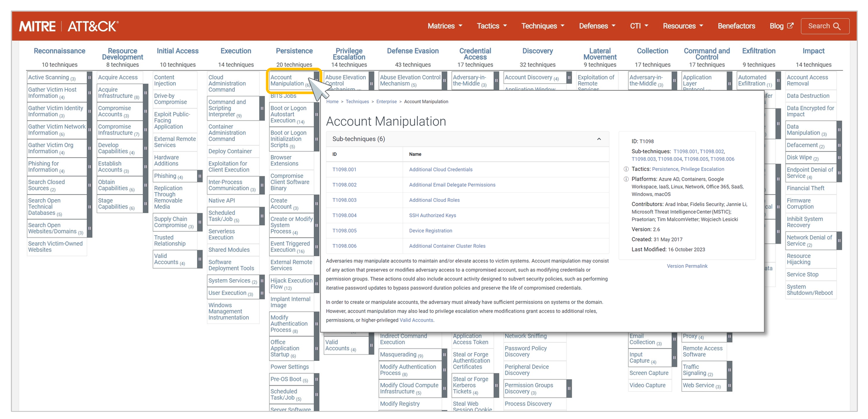Open the Benefactors page

(736, 26)
